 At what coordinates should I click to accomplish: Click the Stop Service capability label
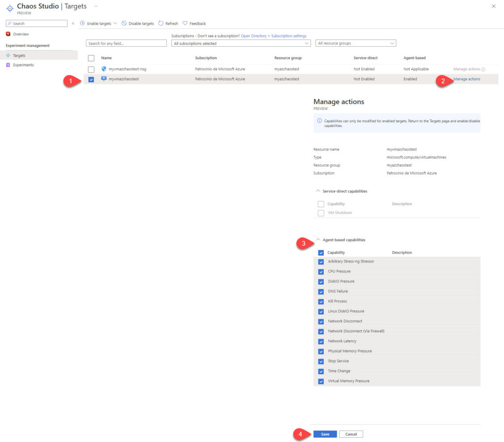click(x=338, y=361)
